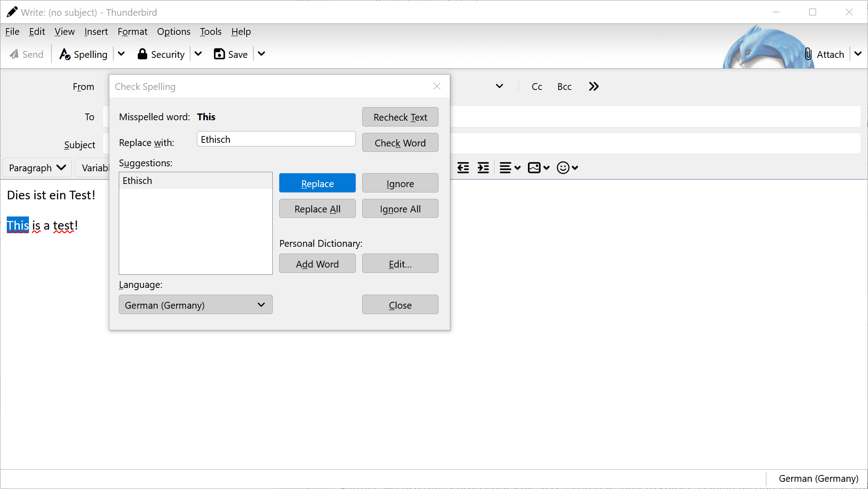Open the Format menu
Viewport: 868px width, 489px height.
(x=132, y=32)
